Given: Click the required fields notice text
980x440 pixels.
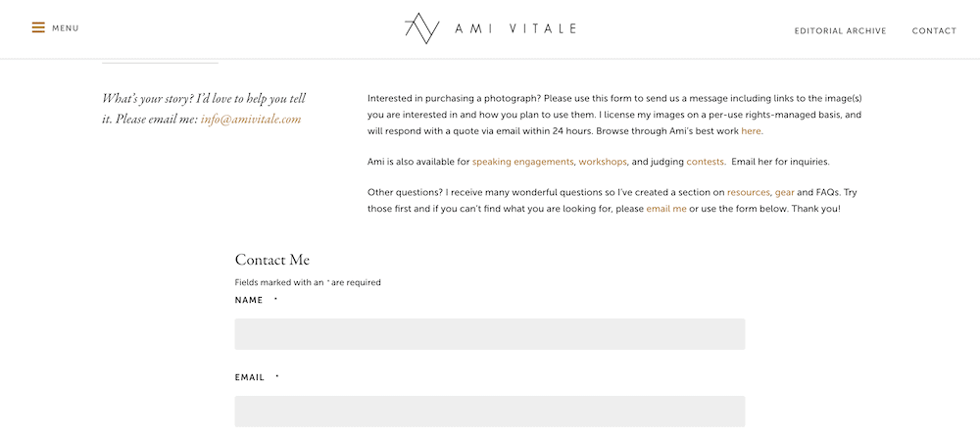Looking at the screenshot, I should tap(308, 282).
